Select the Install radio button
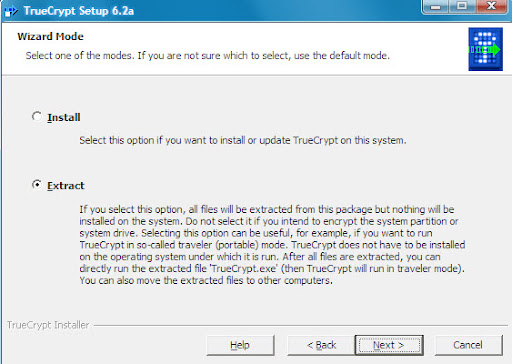The height and width of the screenshot is (364, 512). coord(37,116)
